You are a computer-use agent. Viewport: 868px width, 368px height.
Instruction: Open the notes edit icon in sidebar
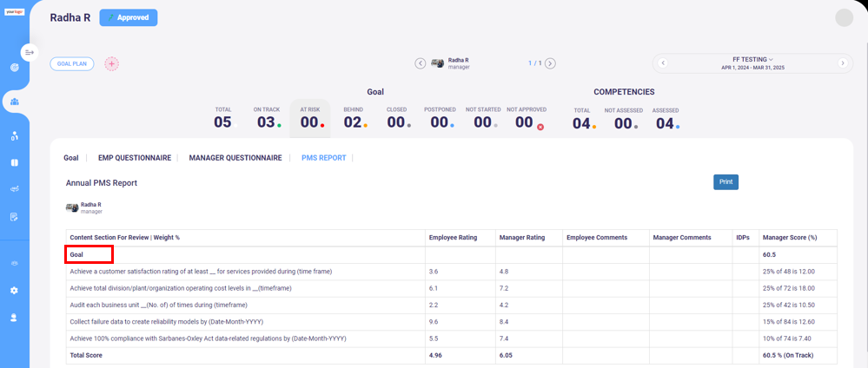[x=15, y=216]
